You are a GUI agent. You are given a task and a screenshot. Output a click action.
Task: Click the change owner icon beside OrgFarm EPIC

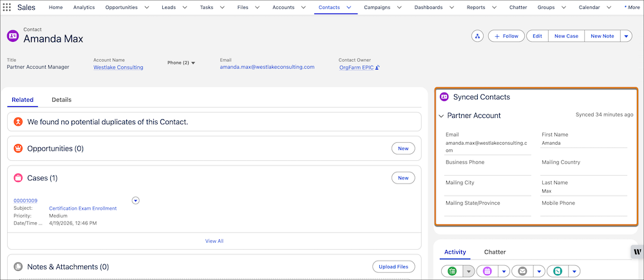click(377, 68)
